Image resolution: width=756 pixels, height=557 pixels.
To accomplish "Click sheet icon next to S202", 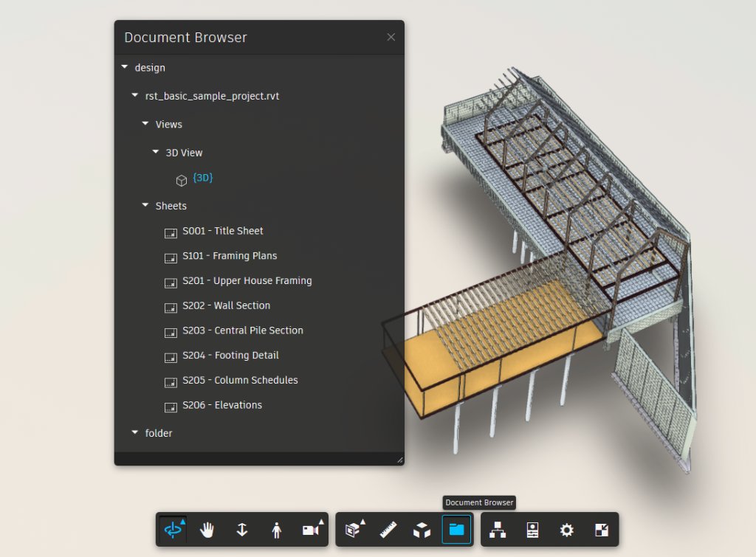I will pyautogui.click(x=171, y=308).
